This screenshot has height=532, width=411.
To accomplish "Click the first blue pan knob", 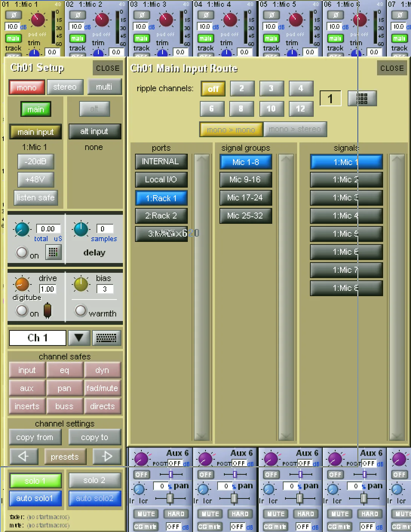I will [140, 489].
